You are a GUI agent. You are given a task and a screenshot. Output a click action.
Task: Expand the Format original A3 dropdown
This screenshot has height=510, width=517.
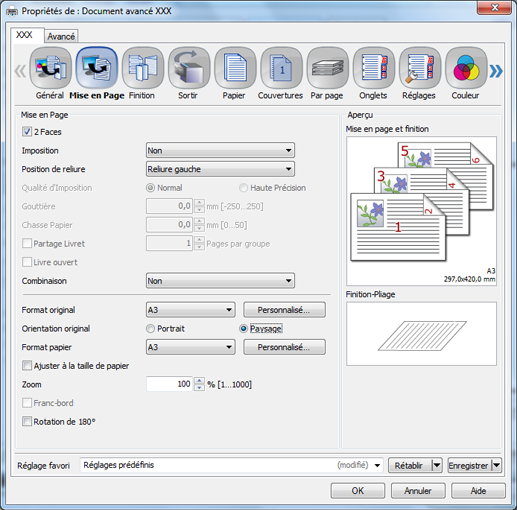point(191,310)
